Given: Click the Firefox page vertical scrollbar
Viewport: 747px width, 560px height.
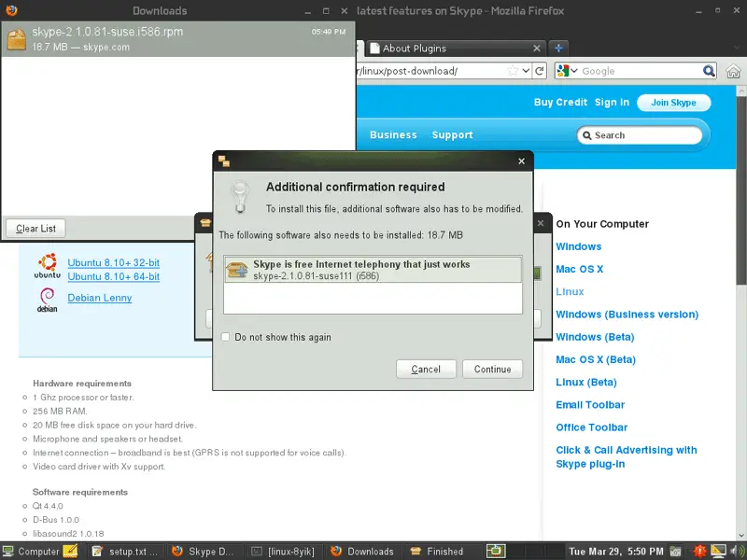Looking at the screenshot, I should tap(740, 190).
